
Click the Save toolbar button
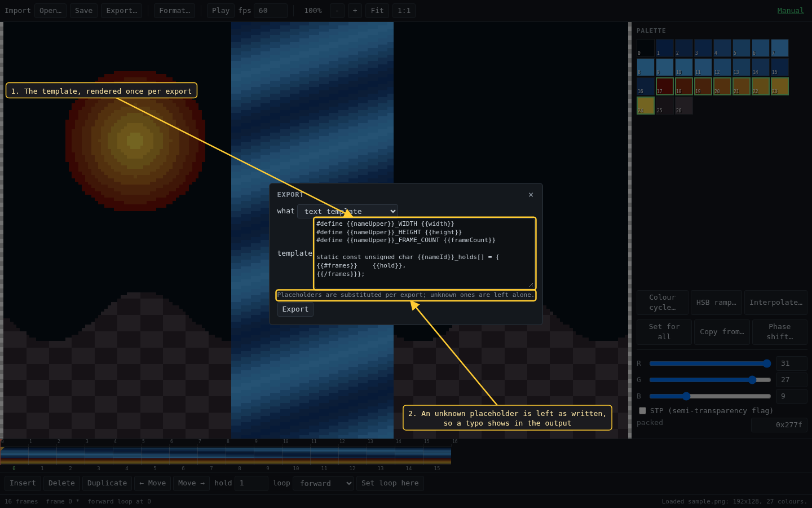pyautogui.click(x=83, y=11)
